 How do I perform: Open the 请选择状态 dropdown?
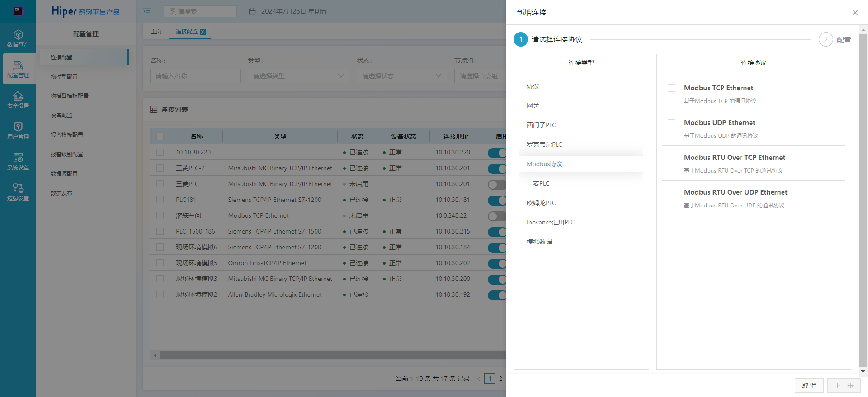[x=401, y=76]
